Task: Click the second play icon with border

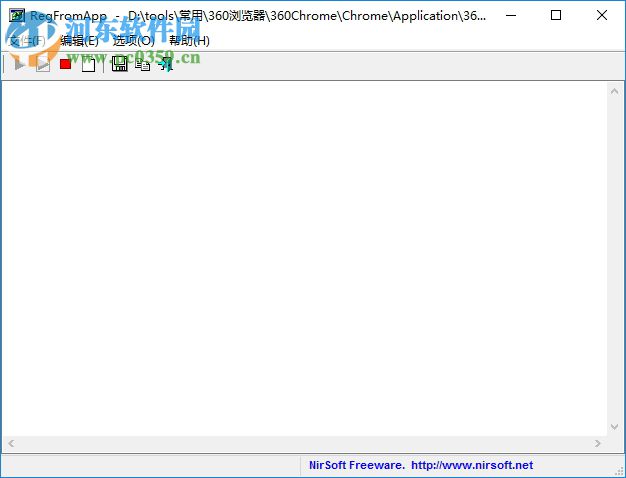Action: point(43,64)
